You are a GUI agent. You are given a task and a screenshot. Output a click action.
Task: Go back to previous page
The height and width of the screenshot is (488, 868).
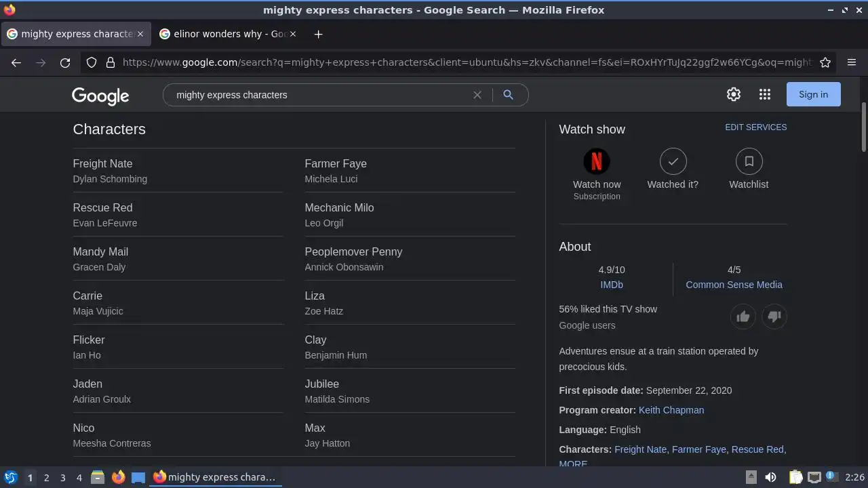point(16,62)
